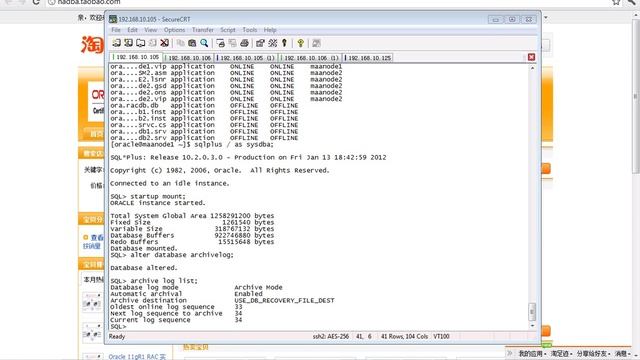Open the File menu
The height and width of the screenshot is (360, 640).
click(x=116, y=30)
